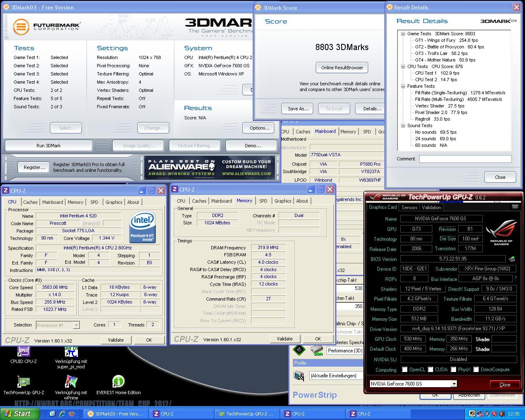Toggle the OpenCL checkbox in GPU-Z
Screen dimensions: 525x420
(405, 370)
